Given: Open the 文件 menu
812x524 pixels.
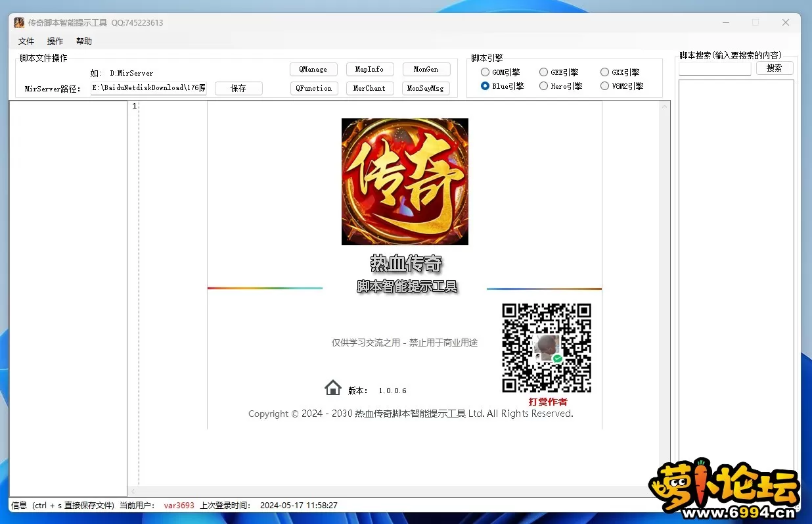Looking at the screenshot, I should tap(26, 41).
